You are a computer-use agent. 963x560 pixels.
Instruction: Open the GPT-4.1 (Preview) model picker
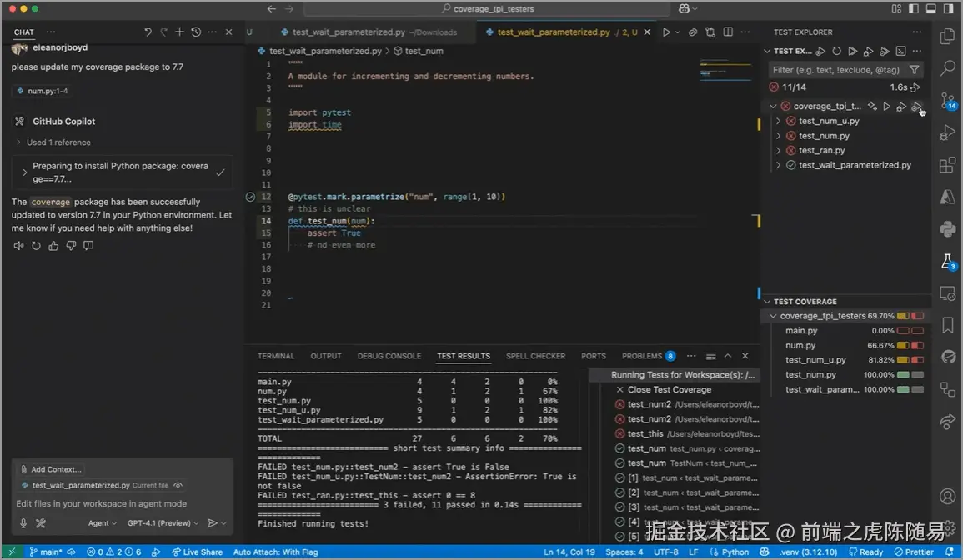coord(163,523)
